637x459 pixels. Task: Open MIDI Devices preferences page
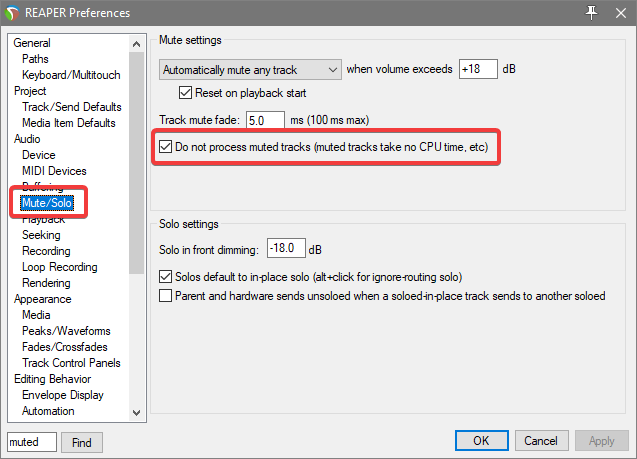coord(54,171)
